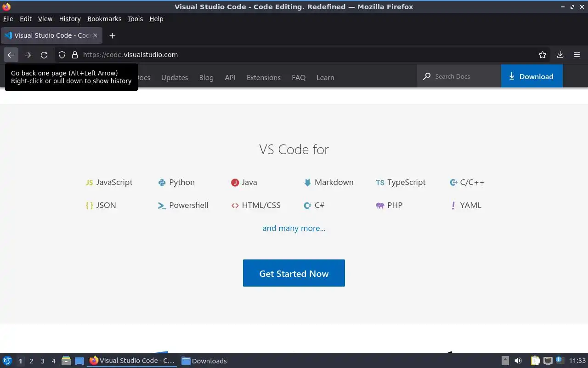Open the Firefox hamburger menu
The image size is (588, 368).
click(577, 55)
